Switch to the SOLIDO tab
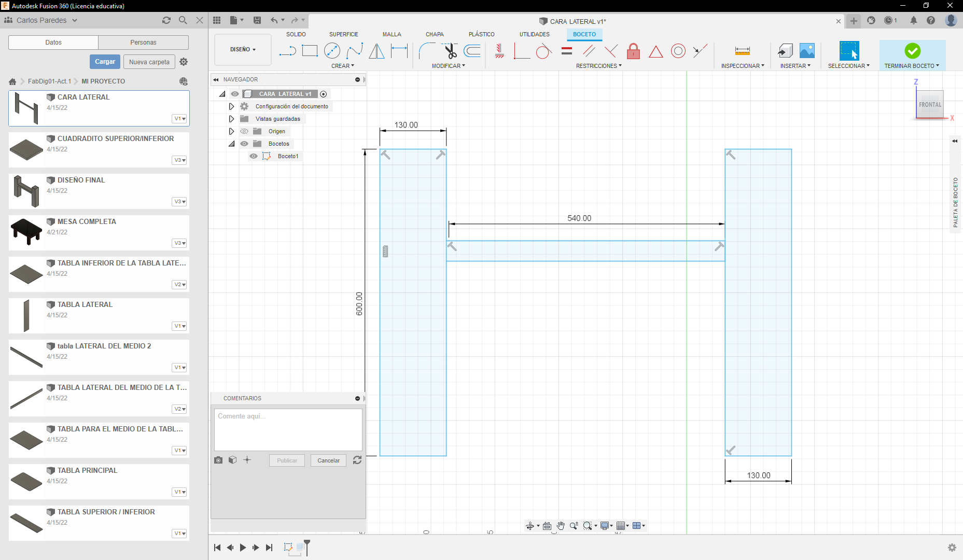Screen dimensions: 963x560 (296, 34)
